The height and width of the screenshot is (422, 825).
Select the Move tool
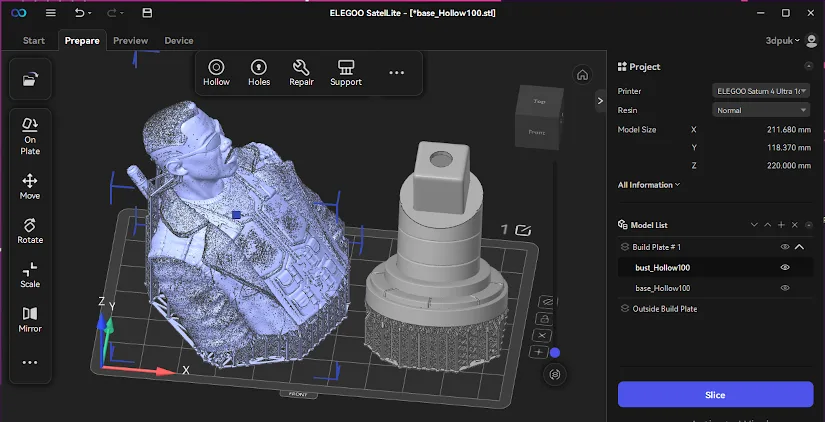pos(30,187)
